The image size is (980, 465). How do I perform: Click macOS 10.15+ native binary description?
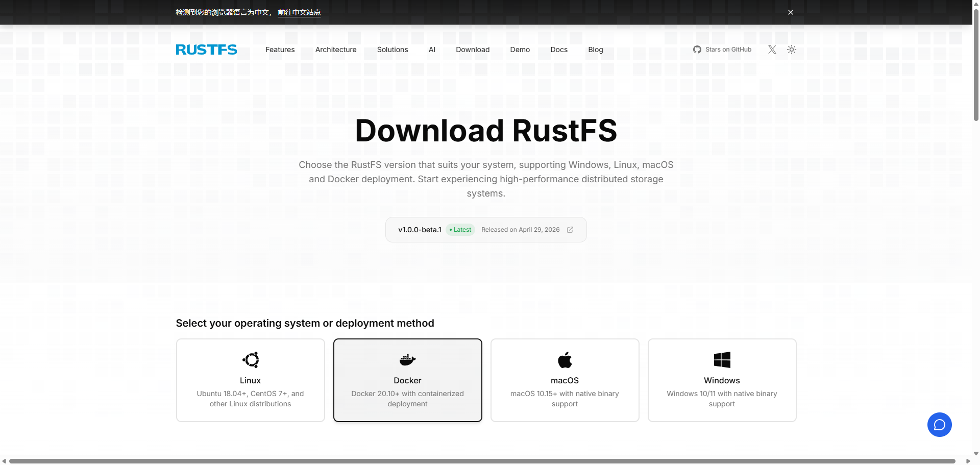click(x=565, y=399)
